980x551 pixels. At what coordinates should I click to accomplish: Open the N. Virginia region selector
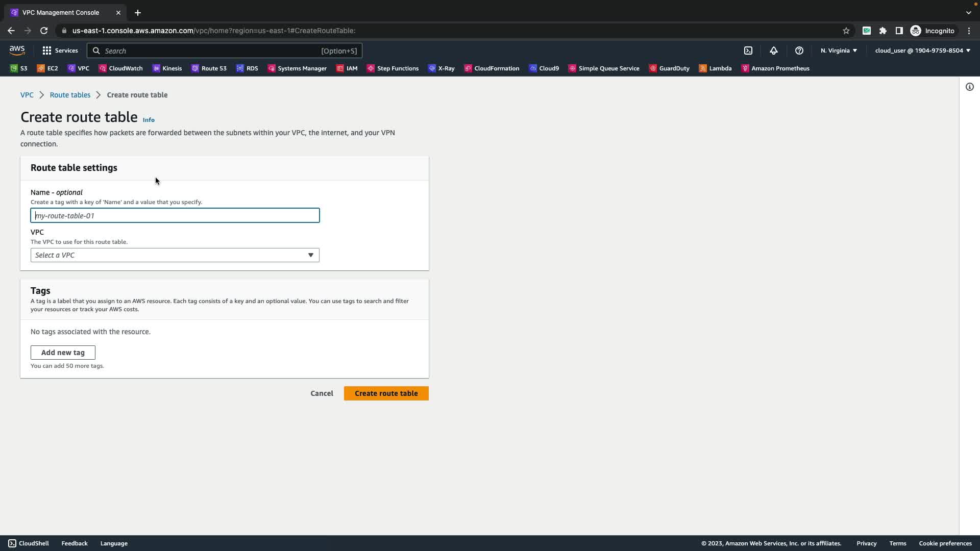click(x=839, y=51)
